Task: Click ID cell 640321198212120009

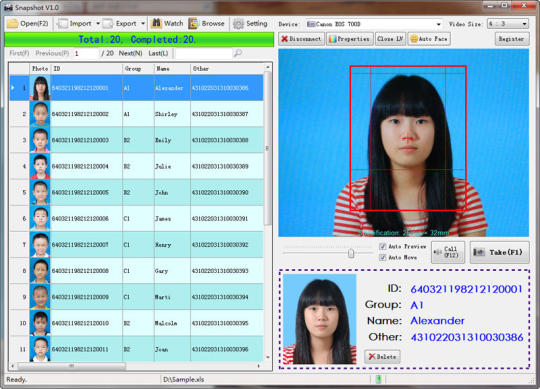Action: click(x=86, y=297)
